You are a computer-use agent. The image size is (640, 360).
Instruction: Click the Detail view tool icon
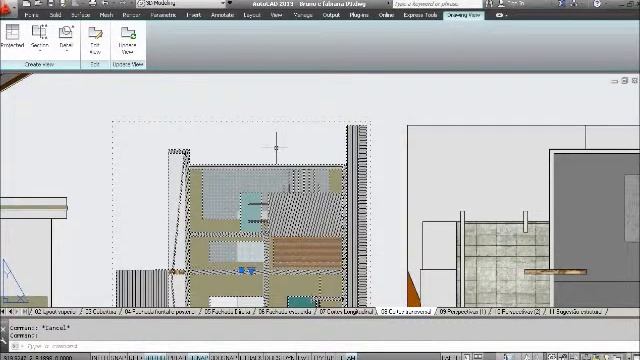point(66,32)
